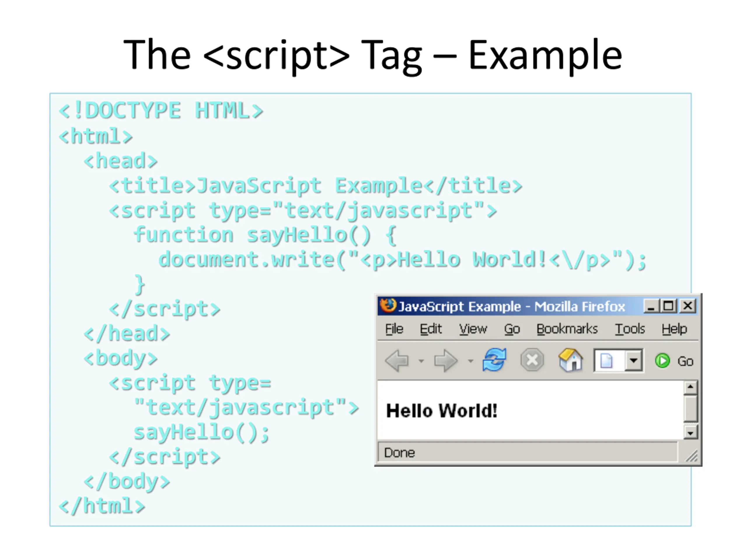Click the closing </html> tag line
The image size is (747, 560).
pos(102,506)
